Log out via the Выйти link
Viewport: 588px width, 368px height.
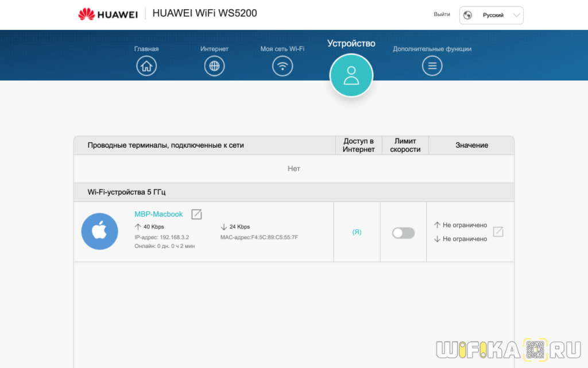442,14
